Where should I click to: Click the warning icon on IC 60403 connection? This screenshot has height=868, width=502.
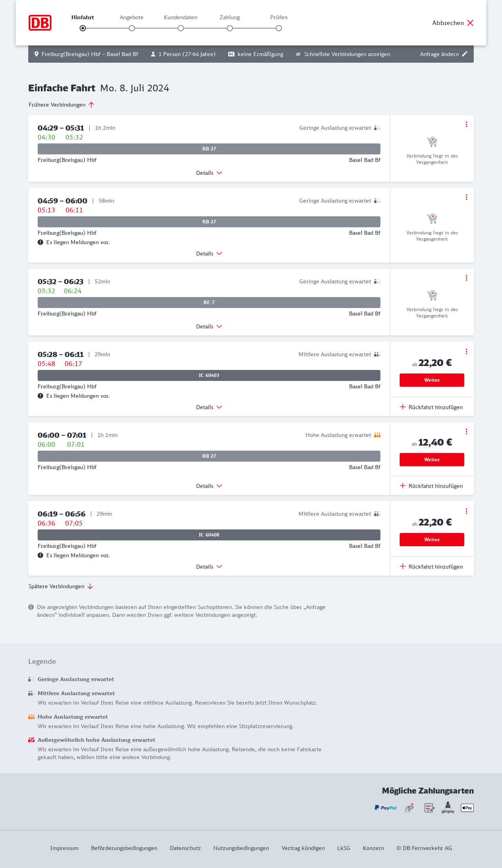coord(40,396)
